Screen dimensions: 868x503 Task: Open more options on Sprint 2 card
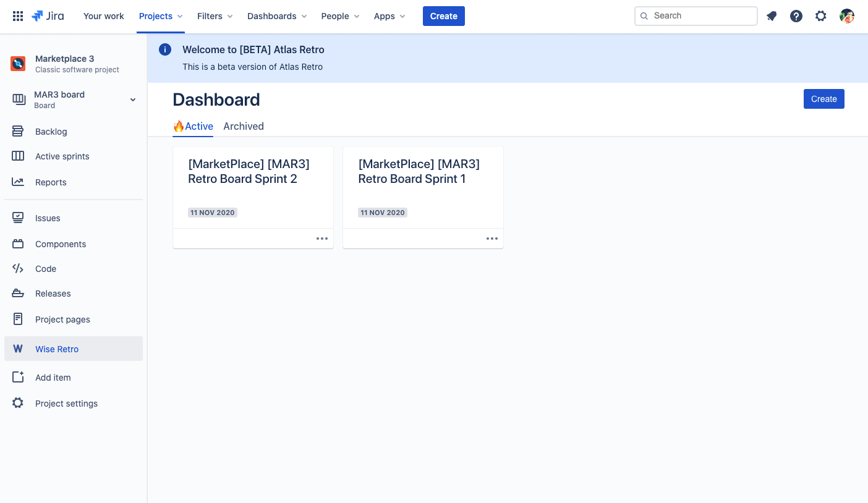(322, 239)
